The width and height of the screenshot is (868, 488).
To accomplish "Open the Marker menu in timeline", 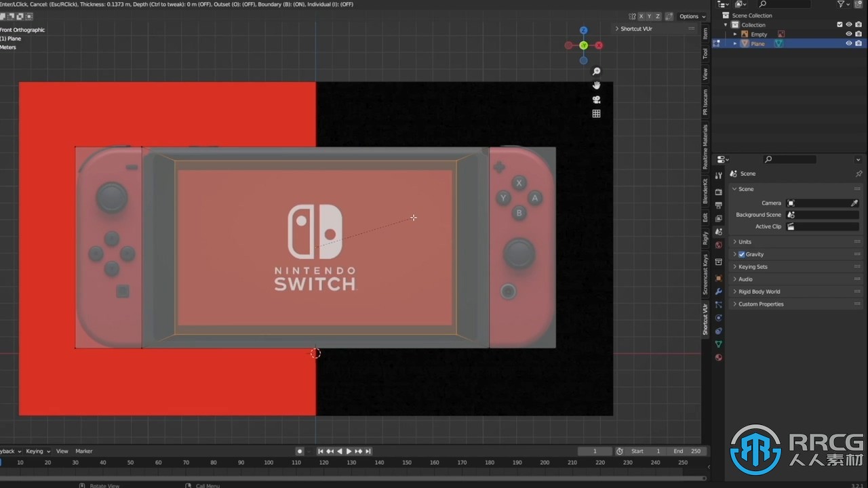I will pyautogui.click(x=83, y=451).
